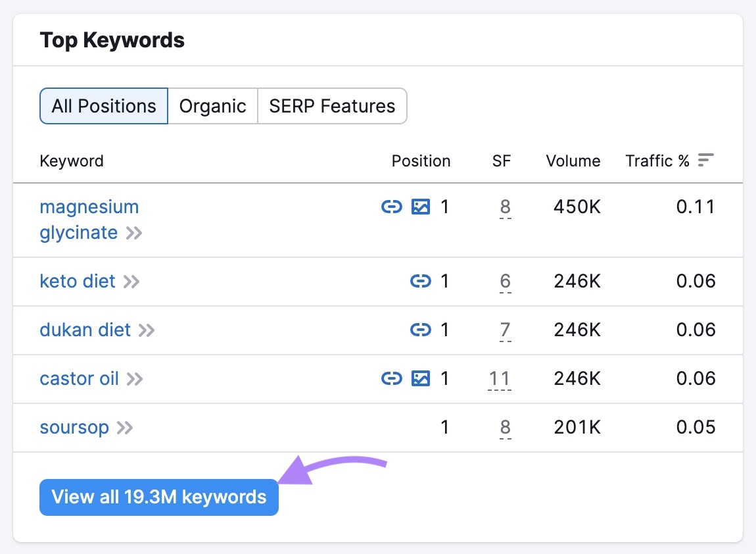756x554 pixels.
Task: Open the soursop keyword link
Action: click(75, 428)
